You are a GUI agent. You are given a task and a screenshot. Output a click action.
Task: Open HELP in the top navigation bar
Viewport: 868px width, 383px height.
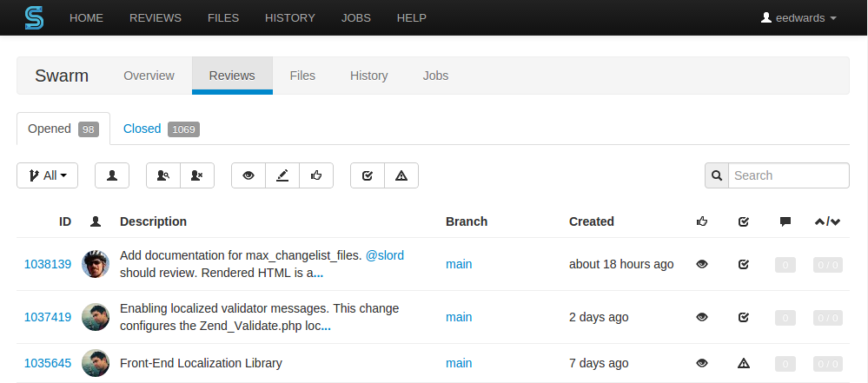click(x=411, y=17)
